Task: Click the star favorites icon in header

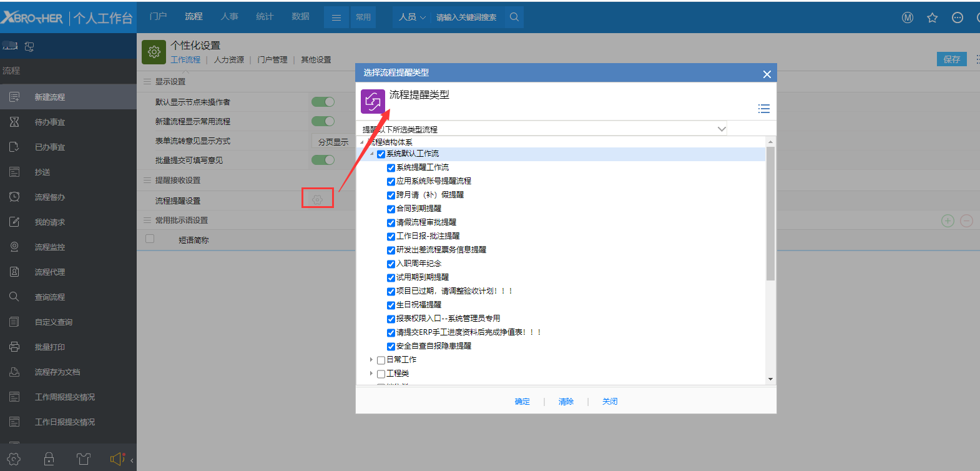Action: (932, 18)
